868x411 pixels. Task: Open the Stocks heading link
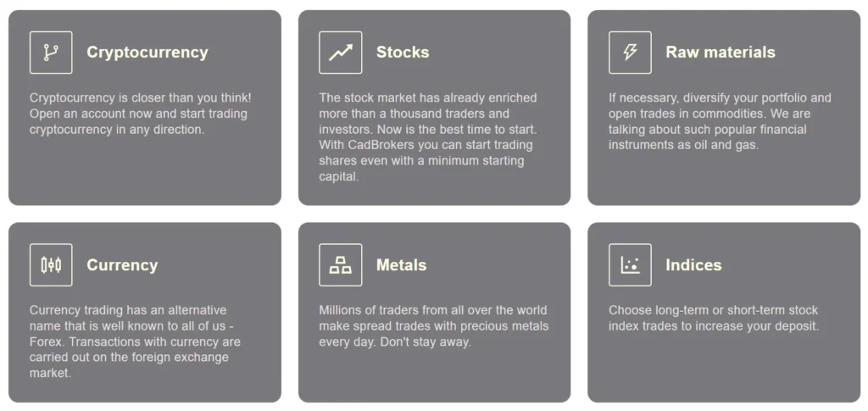point(403,53)
